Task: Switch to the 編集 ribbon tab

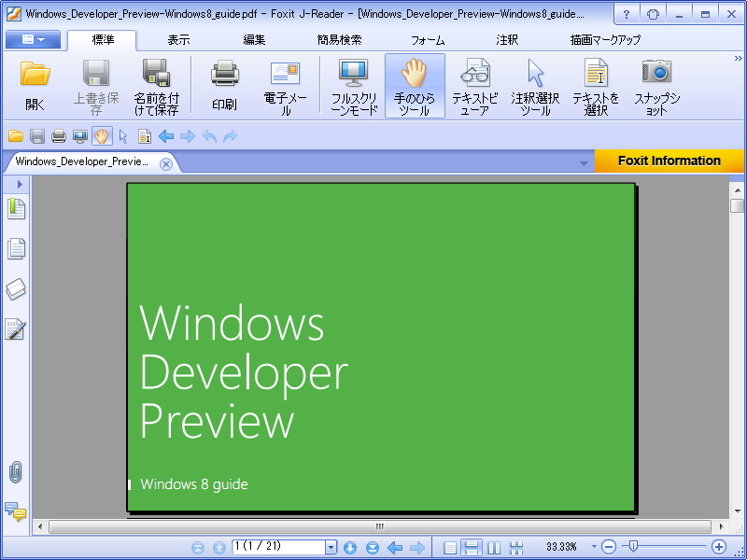Action: pyautogui.click(x=254, y=40)
